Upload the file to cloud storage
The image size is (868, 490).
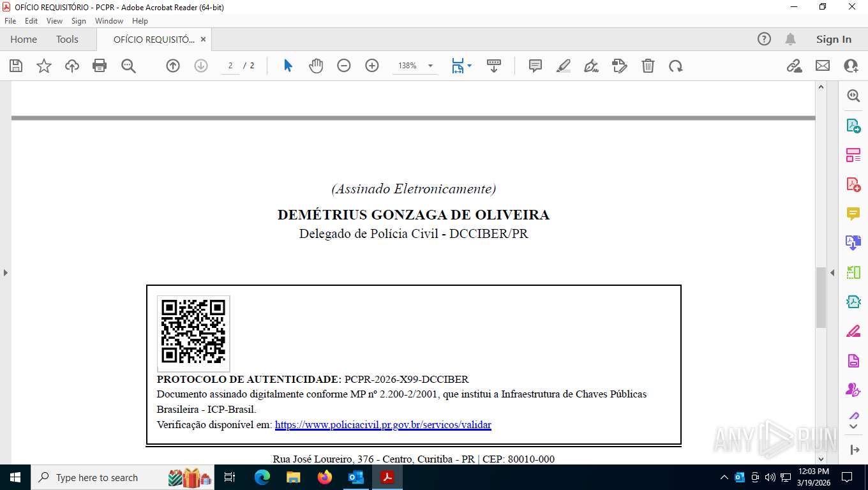pos(72,66)
